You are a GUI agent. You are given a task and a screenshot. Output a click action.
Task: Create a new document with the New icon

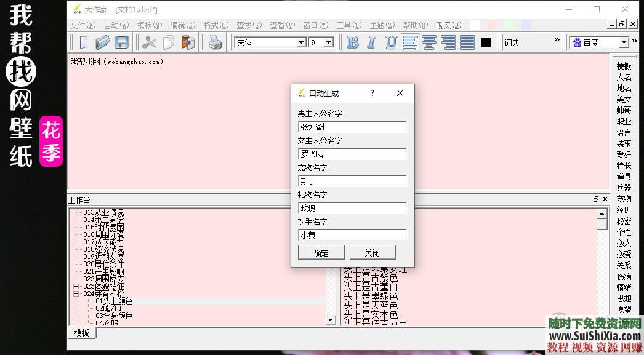(x=84, y=42)
